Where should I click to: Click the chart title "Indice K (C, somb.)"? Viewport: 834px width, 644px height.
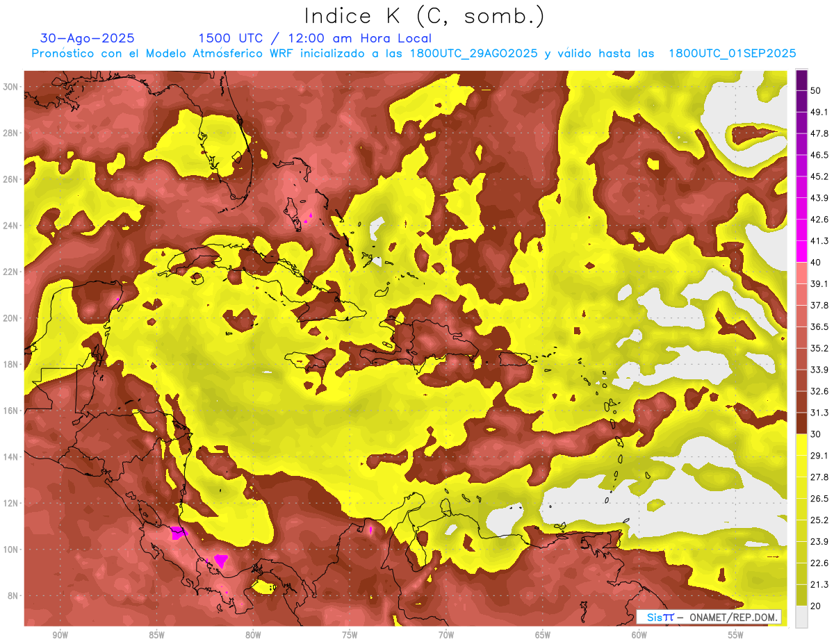tap(424, 16)
